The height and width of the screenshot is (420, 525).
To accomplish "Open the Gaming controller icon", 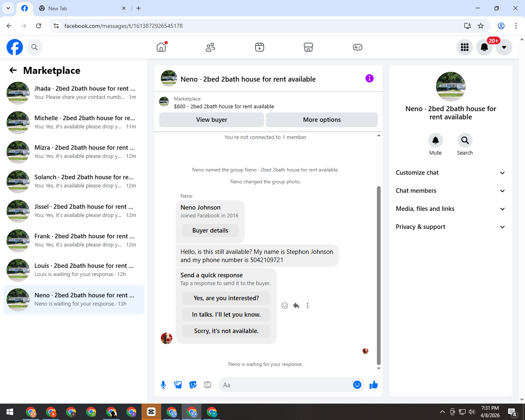I will pyautogui.click(x=358, y=47).
